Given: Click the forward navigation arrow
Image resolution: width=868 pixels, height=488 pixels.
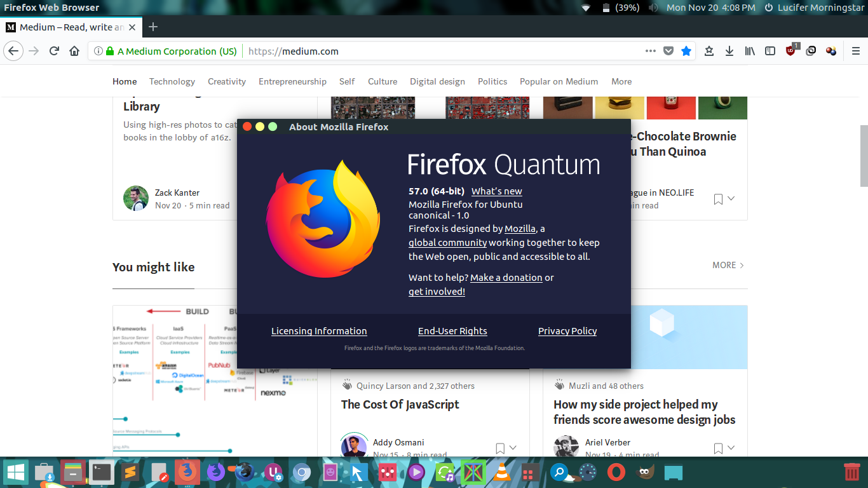Looking at the screenshot, I should point(34,51).
